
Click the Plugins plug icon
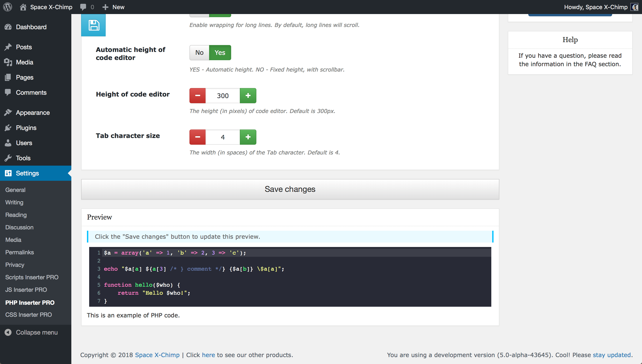(x=8, y=128)
